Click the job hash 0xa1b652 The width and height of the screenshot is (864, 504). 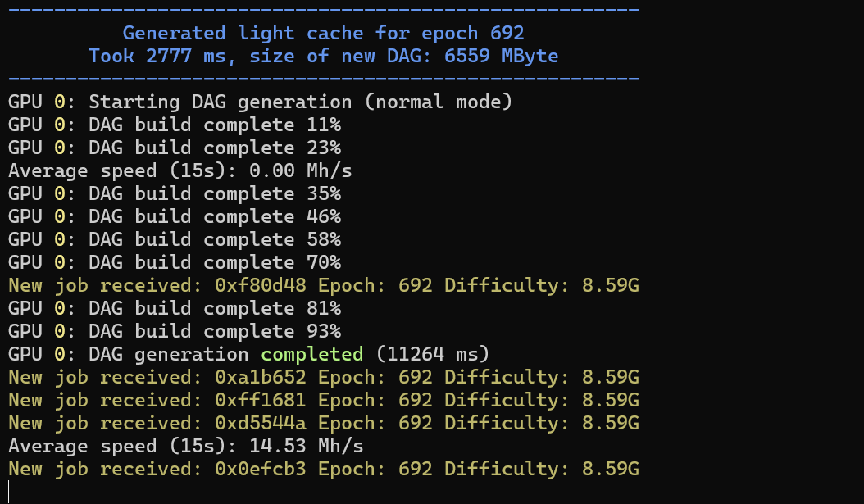click(260, 378)
